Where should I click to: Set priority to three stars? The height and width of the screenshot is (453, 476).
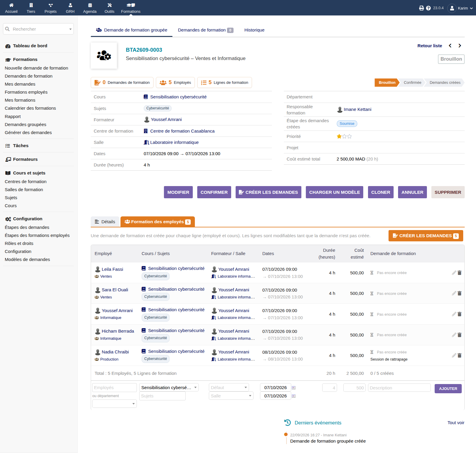pyautogui.click(x=350, y=136)
